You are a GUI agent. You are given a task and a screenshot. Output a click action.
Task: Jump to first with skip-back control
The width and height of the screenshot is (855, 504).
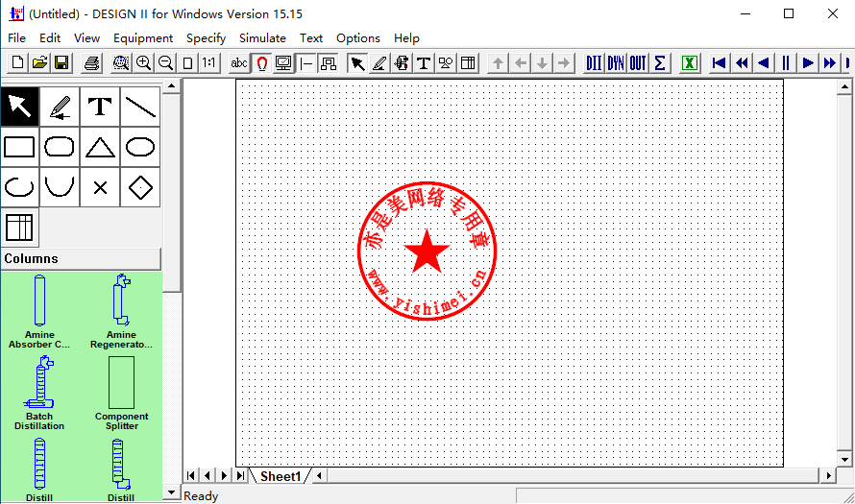pyautogui.click(x=720, y=63)
